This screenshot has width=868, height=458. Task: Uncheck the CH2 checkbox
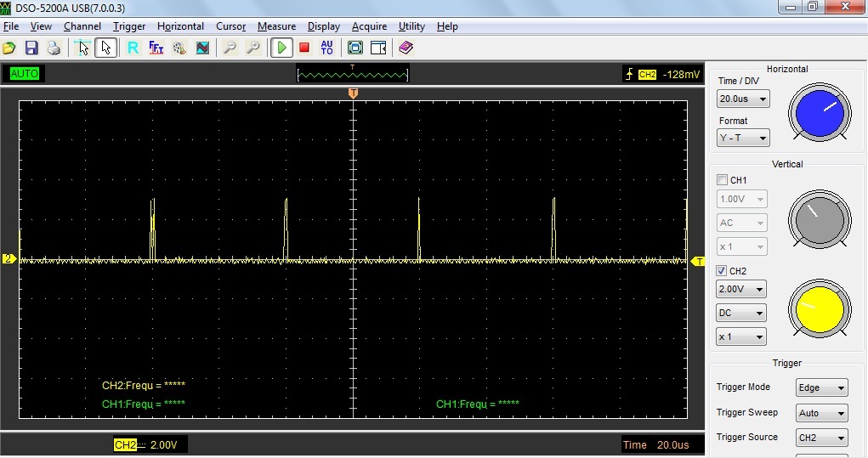point(721,270)
